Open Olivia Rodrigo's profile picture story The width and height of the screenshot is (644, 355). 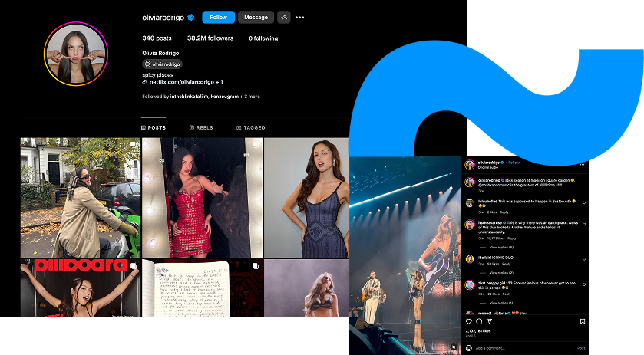pos(76,54)
